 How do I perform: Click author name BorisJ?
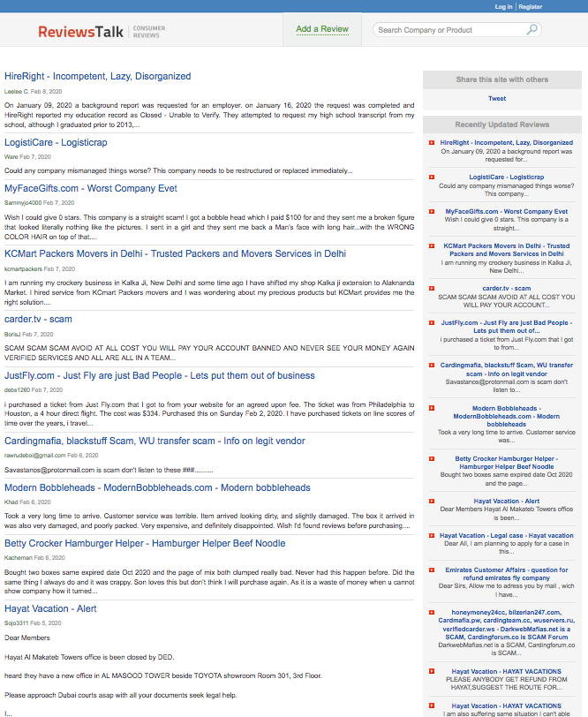coord(12,335)
